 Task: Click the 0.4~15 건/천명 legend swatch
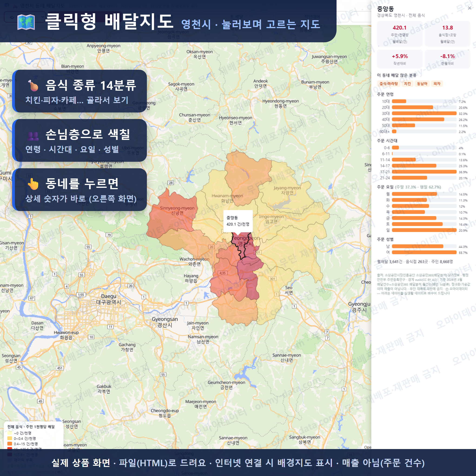[x=10, y=444]
